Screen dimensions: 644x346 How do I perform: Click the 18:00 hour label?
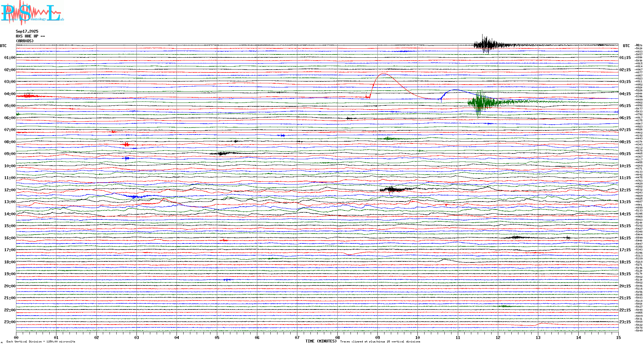[10, 262]
